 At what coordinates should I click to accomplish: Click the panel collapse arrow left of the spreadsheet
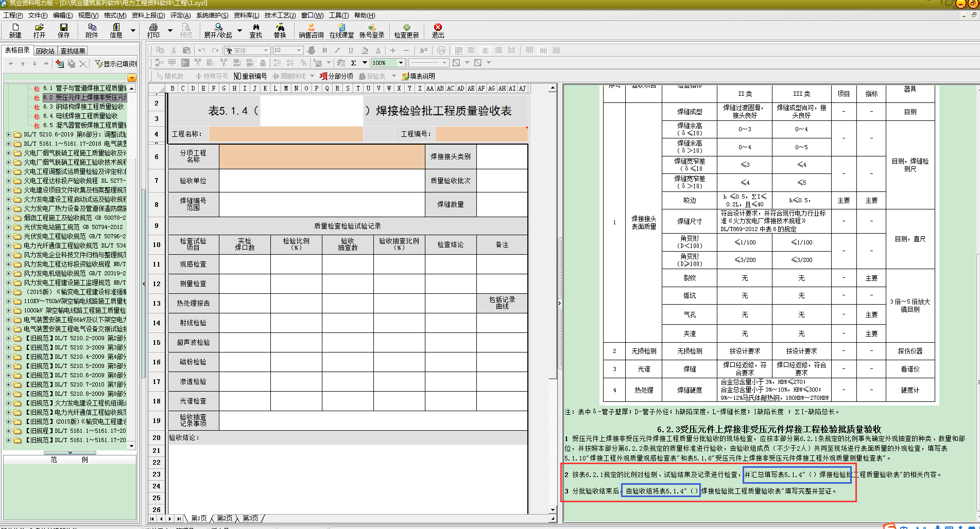[x=144, y=284]
